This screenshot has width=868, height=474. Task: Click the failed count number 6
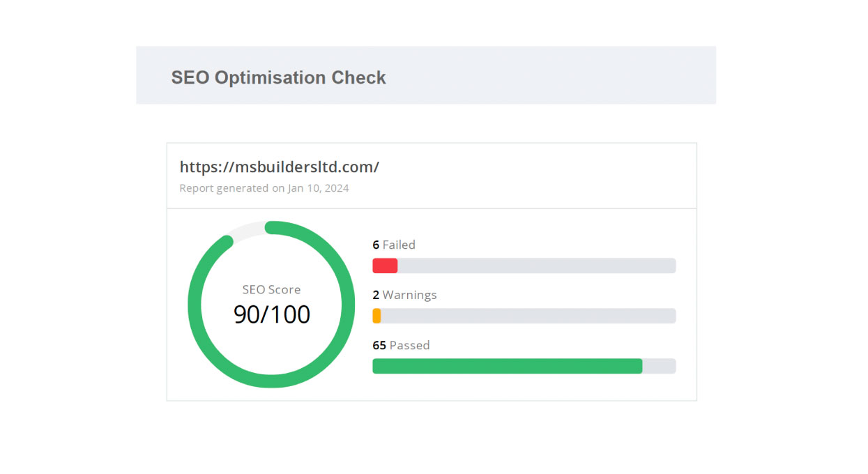[376, 245]
